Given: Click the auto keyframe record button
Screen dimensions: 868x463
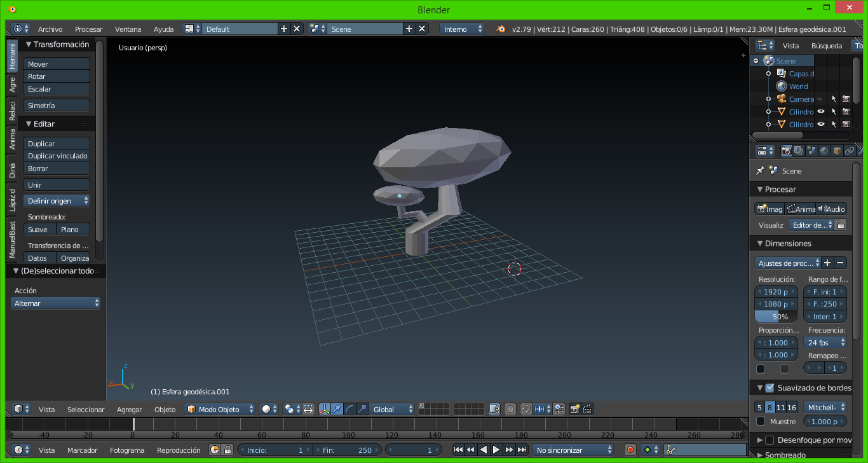Looking at the screenshot, I should click(630, 450).
